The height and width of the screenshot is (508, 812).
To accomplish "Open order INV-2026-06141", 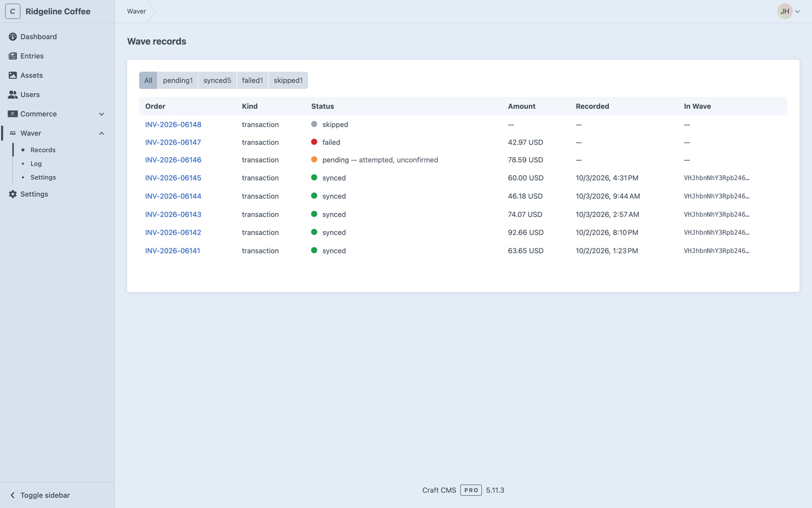I will (172, 251).
